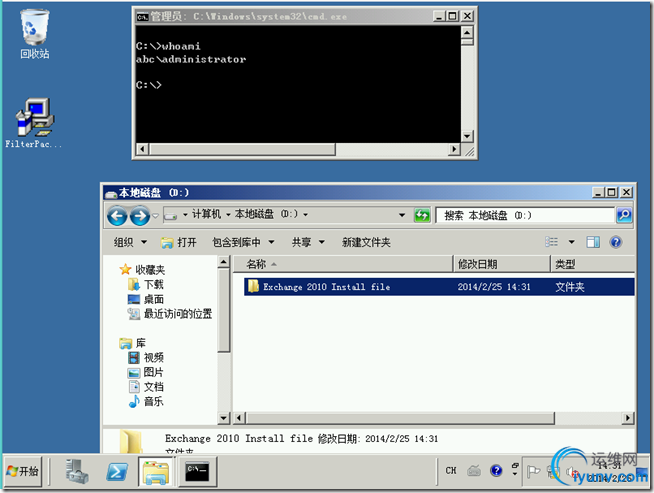Click cmd window scroll down arrow
Viewport: 654px width, 493px height.
(x=467, y=136)
